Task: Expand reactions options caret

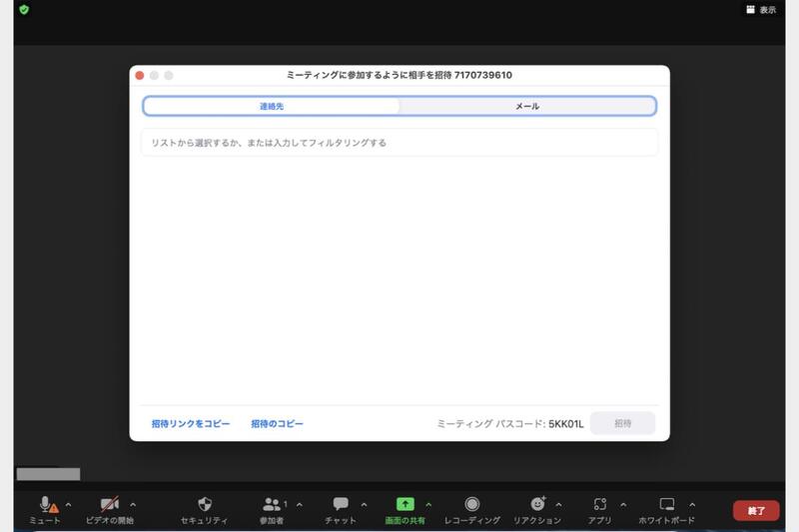Action: [x=559, y=504]
